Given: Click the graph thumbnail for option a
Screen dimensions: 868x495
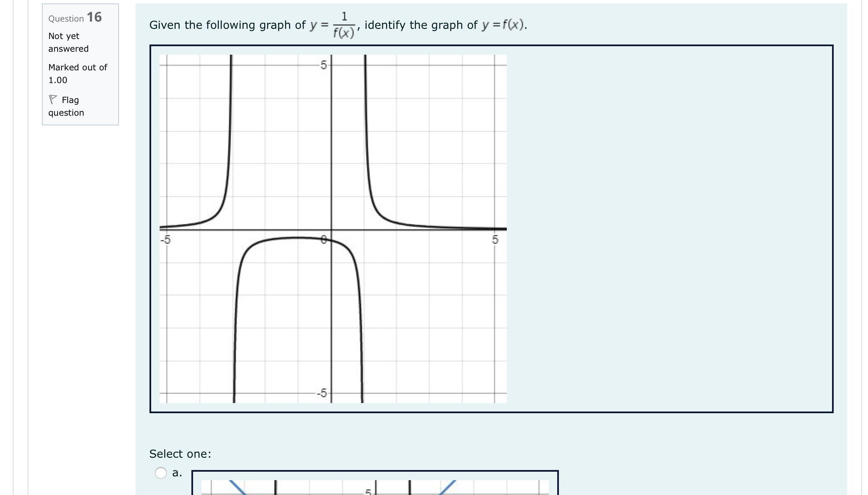Looking at the screenshot, I should click(x=375, y=487).
